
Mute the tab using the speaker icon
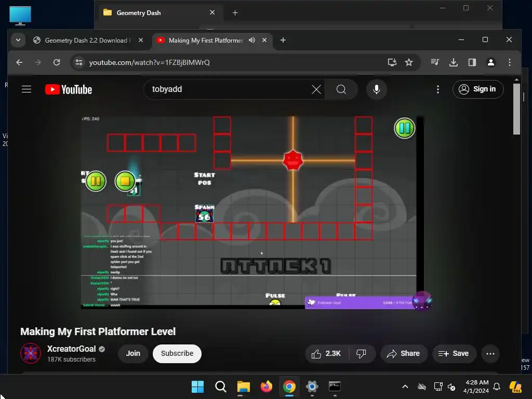[252, 41]
